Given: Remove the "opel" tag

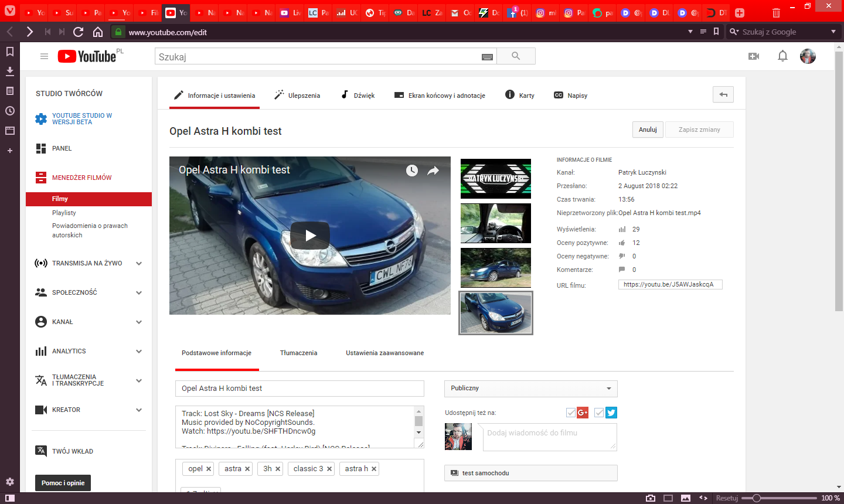Looking at the screenshot, I should tap(209, 469).
